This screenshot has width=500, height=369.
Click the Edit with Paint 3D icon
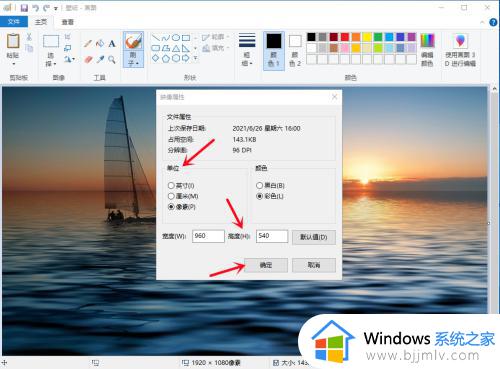pos(460,41)
